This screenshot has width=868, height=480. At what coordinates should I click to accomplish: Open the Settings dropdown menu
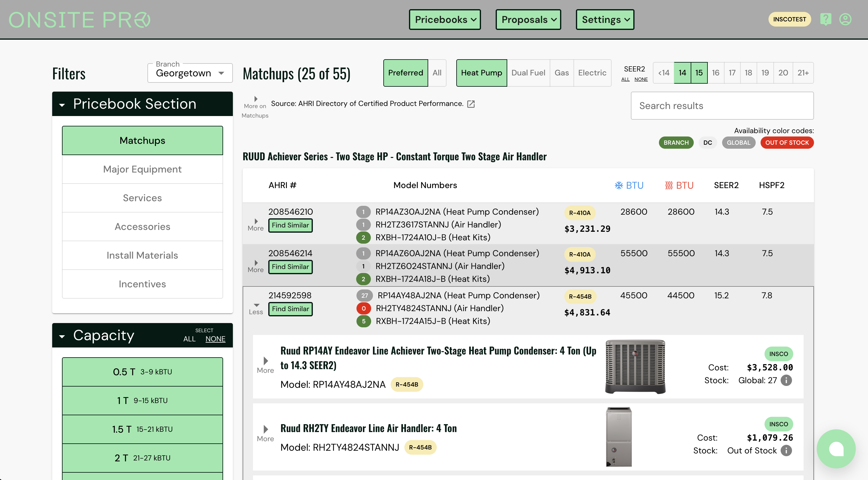tap(605, 20)
